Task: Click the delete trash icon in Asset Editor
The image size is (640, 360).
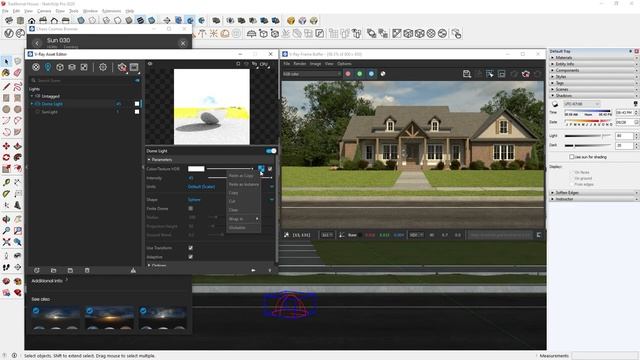Action: point(87,270)
